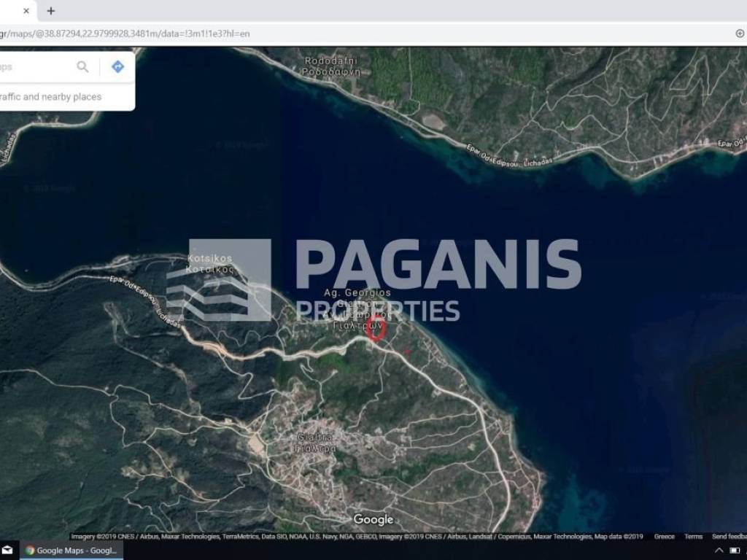This screenshot has width=747, height=560.
Task: Click the Greece region link
Action: (x=664, y=537)
